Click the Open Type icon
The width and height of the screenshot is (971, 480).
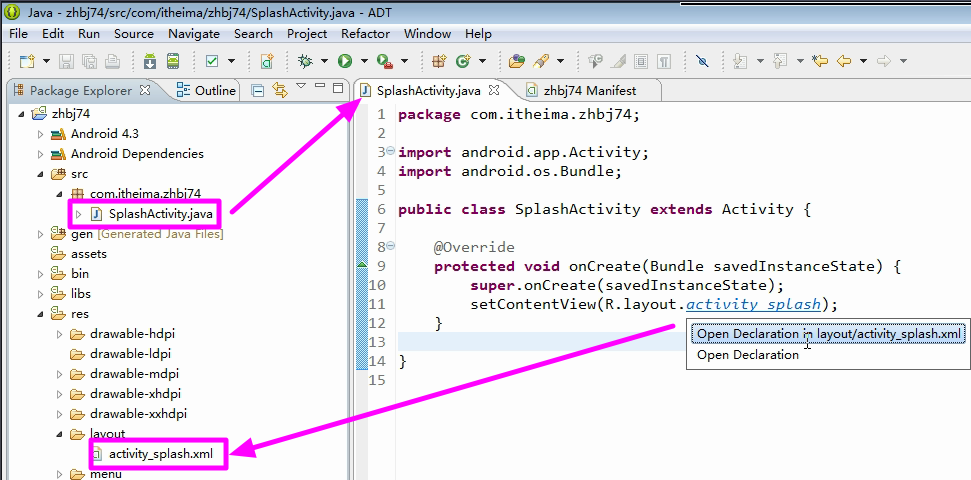click(516, 61)
